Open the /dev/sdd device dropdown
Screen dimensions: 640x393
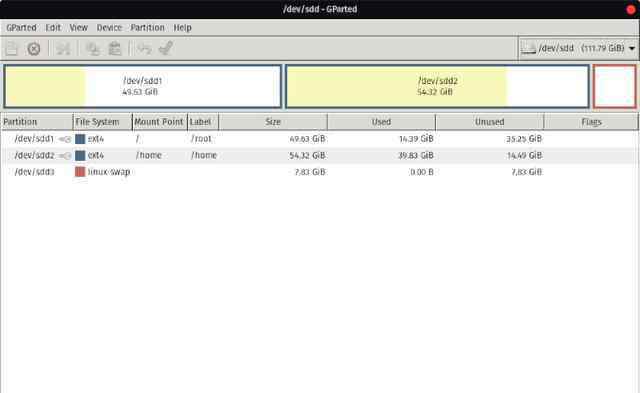pyautogui.click(x=578, y=49)
